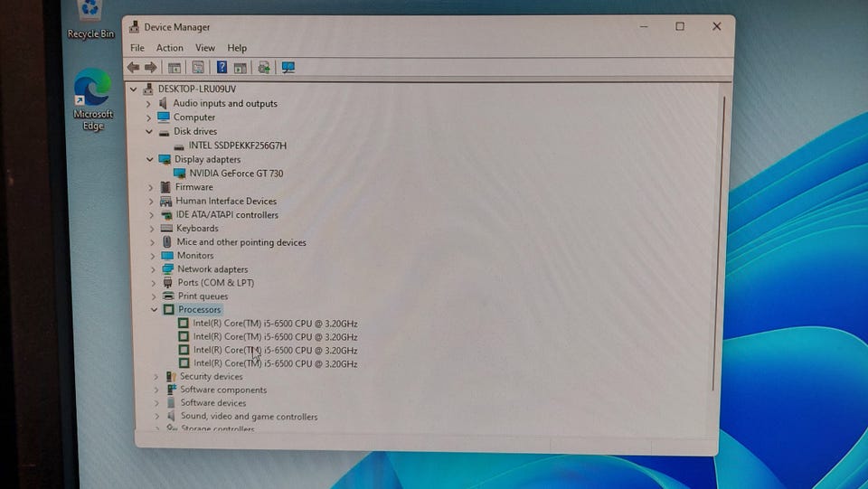Expand Audio inputs and outputs chevron
Viewport: 868px width, 489px height.
click(x=147, y=103)
